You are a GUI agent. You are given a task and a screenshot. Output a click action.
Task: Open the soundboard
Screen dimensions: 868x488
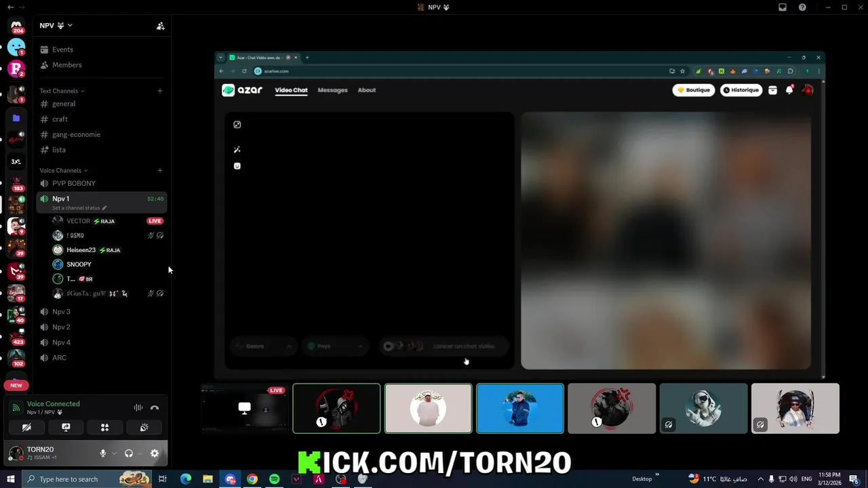click(x=144, y=428)
